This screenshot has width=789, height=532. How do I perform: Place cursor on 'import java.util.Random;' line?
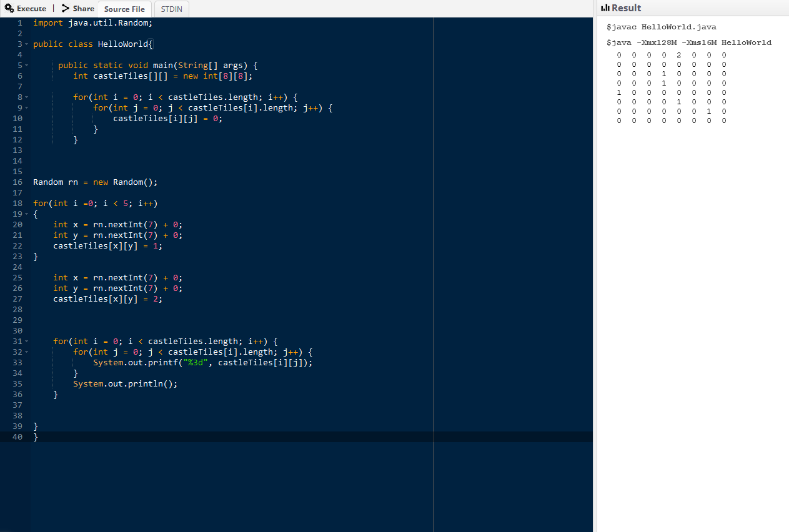pos(93,23)
